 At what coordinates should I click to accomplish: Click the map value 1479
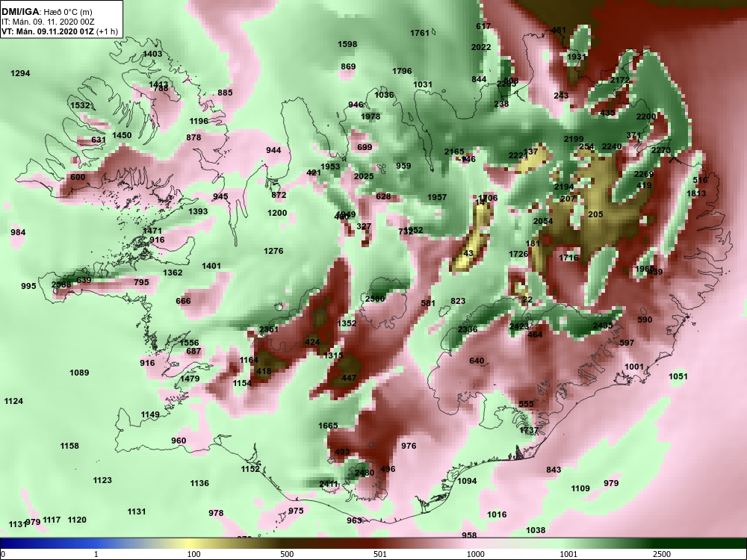[x=190, y=379]
